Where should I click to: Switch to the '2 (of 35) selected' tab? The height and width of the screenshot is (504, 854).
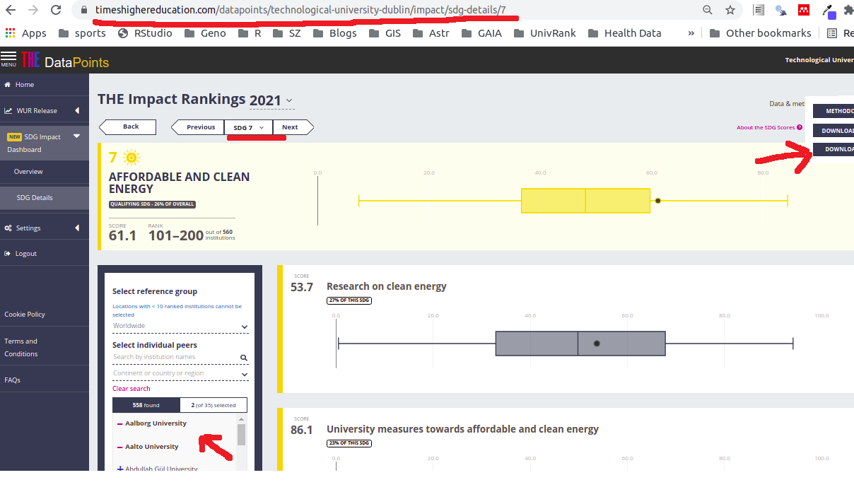(x=213, y=406)
